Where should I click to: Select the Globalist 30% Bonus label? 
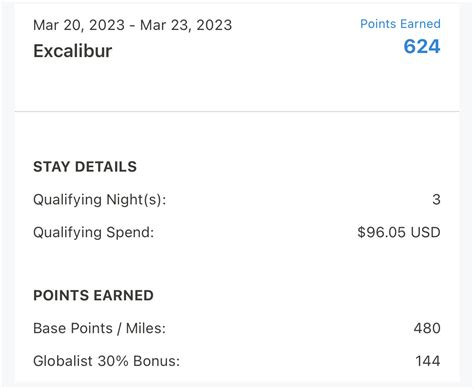pyautogui.click(x=106, y=361)
